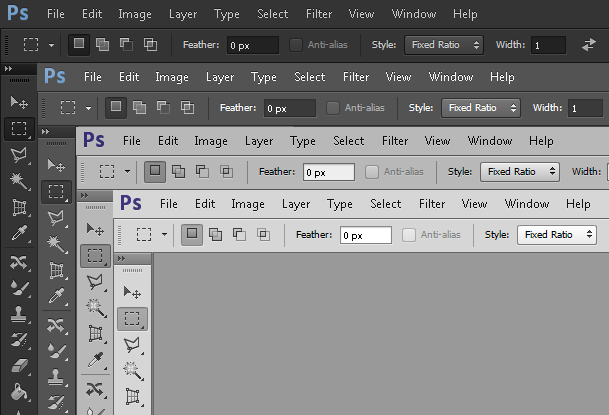Toggle Anti-alias checkbox in lightest options bar

coord(409,234)
